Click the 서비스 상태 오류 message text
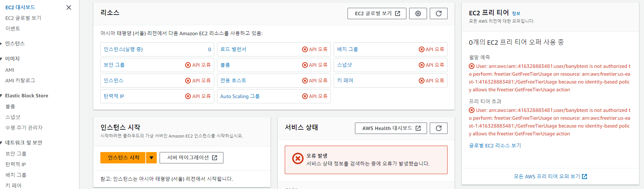This screenshot has height=189, width=644. [x=368, y=164]
